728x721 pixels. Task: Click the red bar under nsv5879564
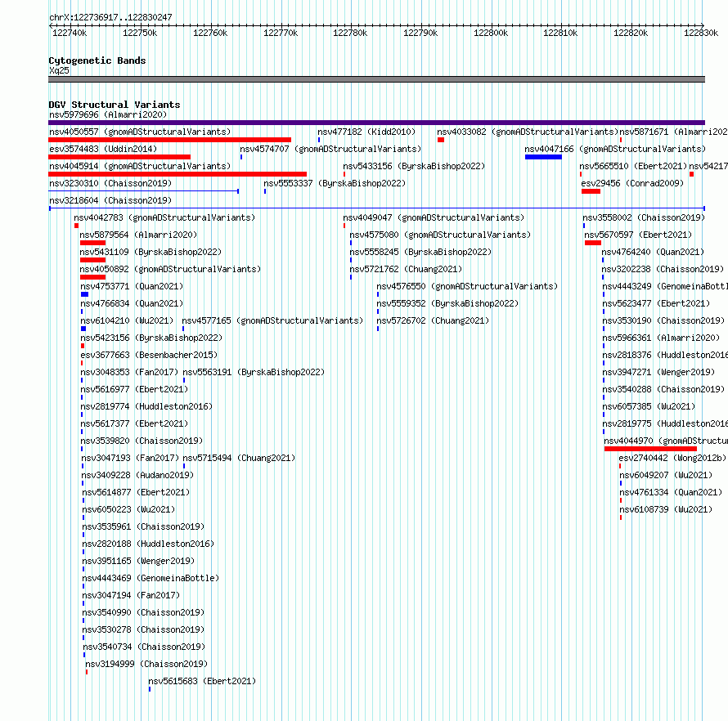coord(92,243)
